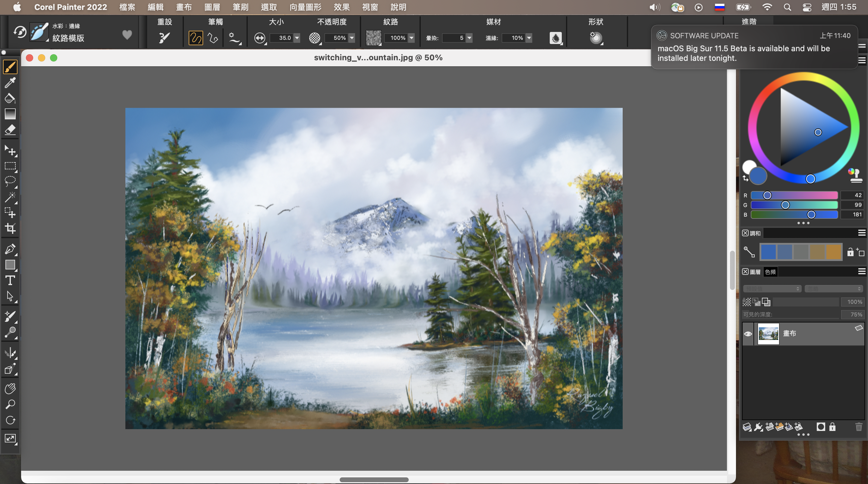Select the Text tool
Viewport: 868px width, 484px height.
coord(10,280)
